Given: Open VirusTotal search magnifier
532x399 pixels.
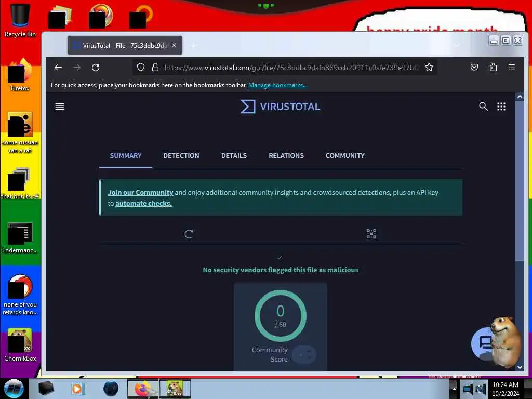Looking at the screenshot, I should 483,107.
